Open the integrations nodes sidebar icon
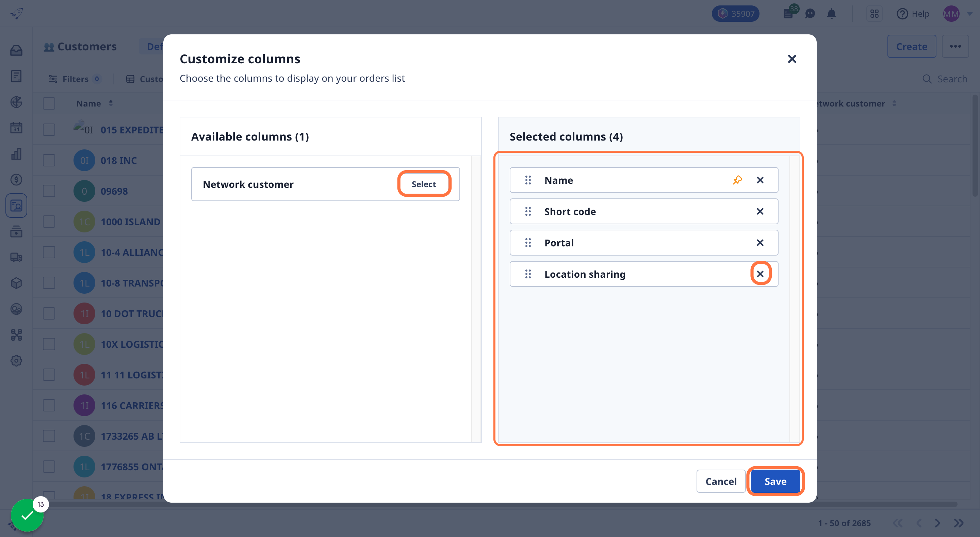The height and width of the screenshot is (537, 980). coord(16,335)
